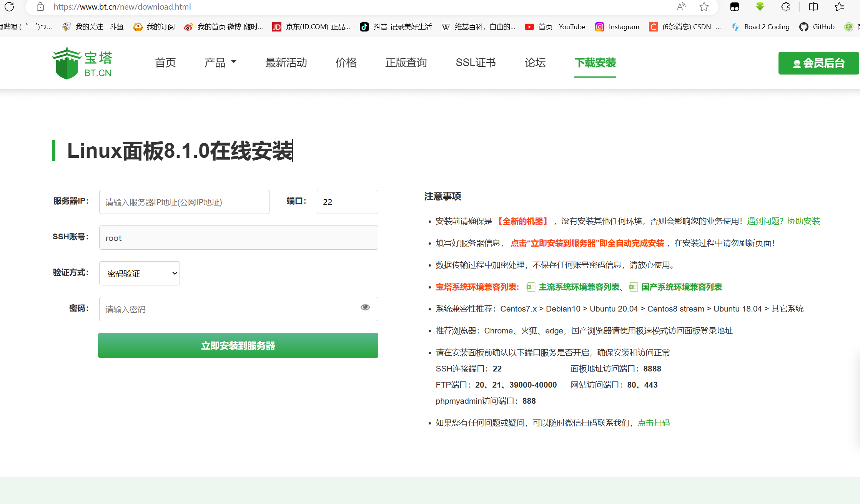Click the 点击扫码 link
Image resolution: width=860 pixels, height=504 pixels.
(x=654, y=423)
